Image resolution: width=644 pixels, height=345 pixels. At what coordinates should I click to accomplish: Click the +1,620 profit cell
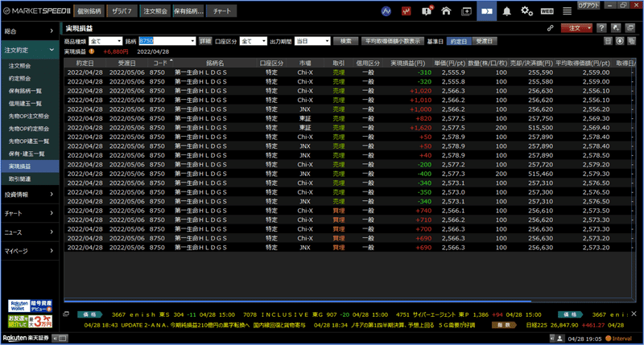coord(420,128)
